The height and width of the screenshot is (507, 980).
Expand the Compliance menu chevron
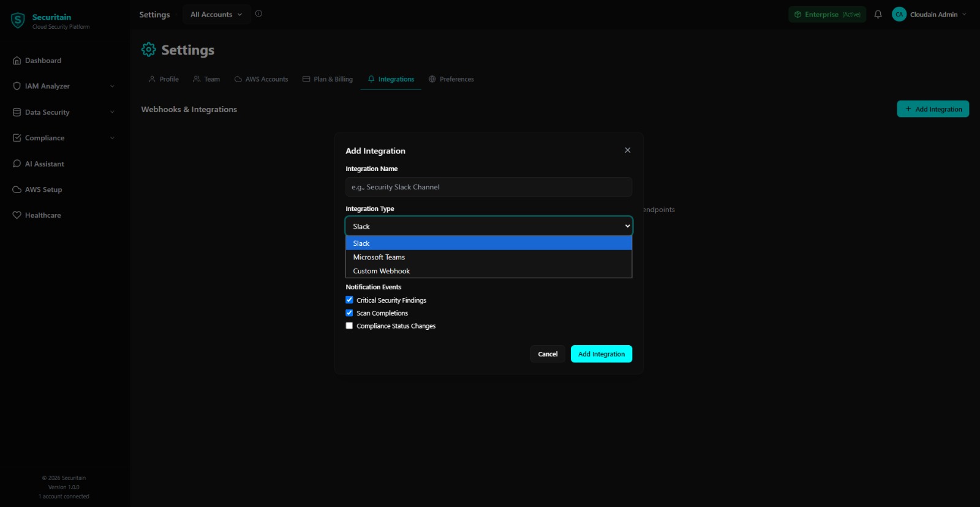click(x=112, y=138)
